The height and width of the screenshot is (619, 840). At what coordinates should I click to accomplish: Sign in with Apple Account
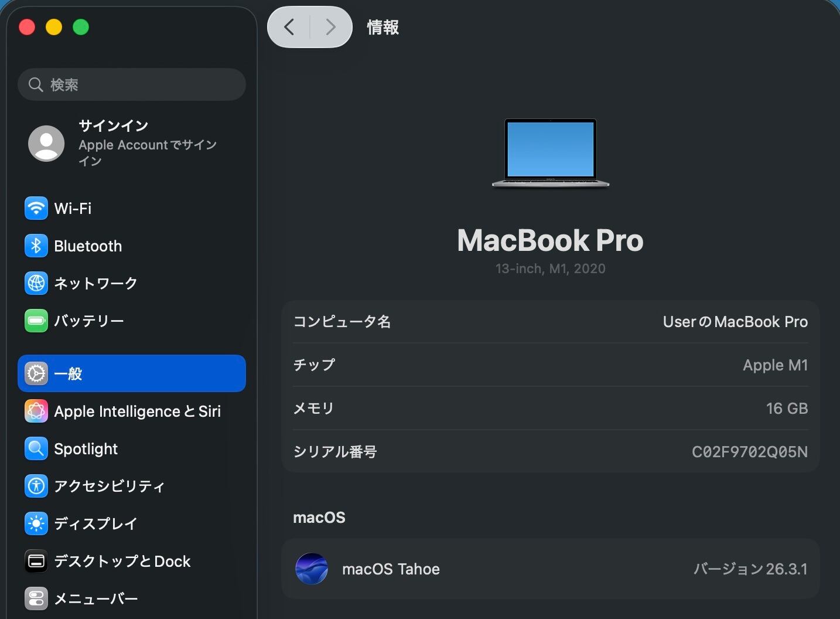coord(148,143)
